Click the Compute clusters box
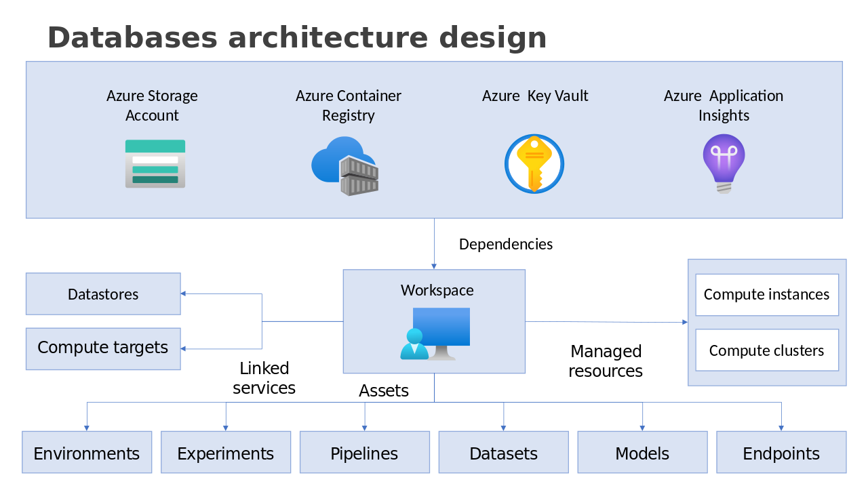This screenshot has height=488, width=868. tap(767, 350)
